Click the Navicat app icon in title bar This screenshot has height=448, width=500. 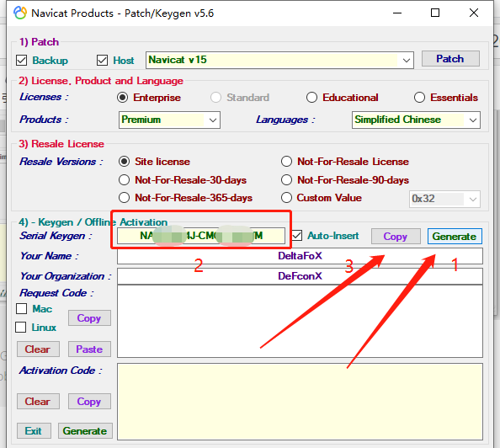point(20,13)
